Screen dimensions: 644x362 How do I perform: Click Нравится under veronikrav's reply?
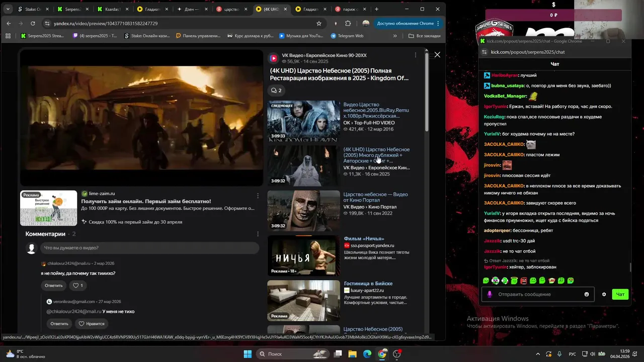click(91, 323)
